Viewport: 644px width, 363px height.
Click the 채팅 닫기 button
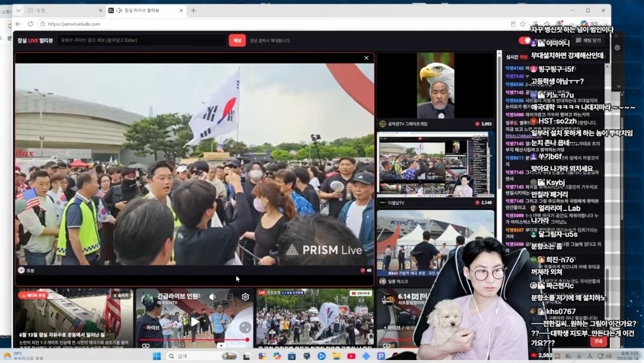click(588, 40)
